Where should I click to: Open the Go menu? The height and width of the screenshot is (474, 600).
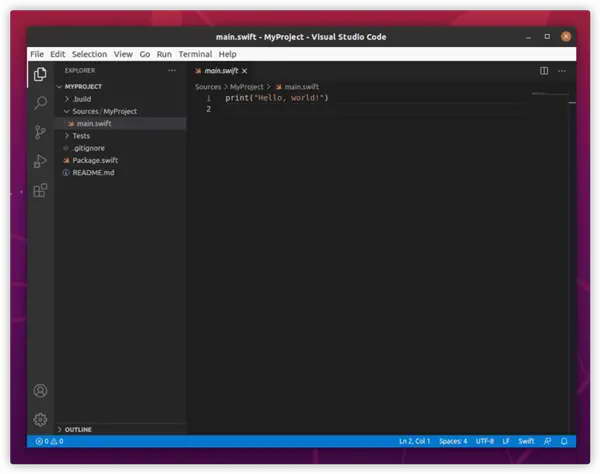(x=145, y=54)
